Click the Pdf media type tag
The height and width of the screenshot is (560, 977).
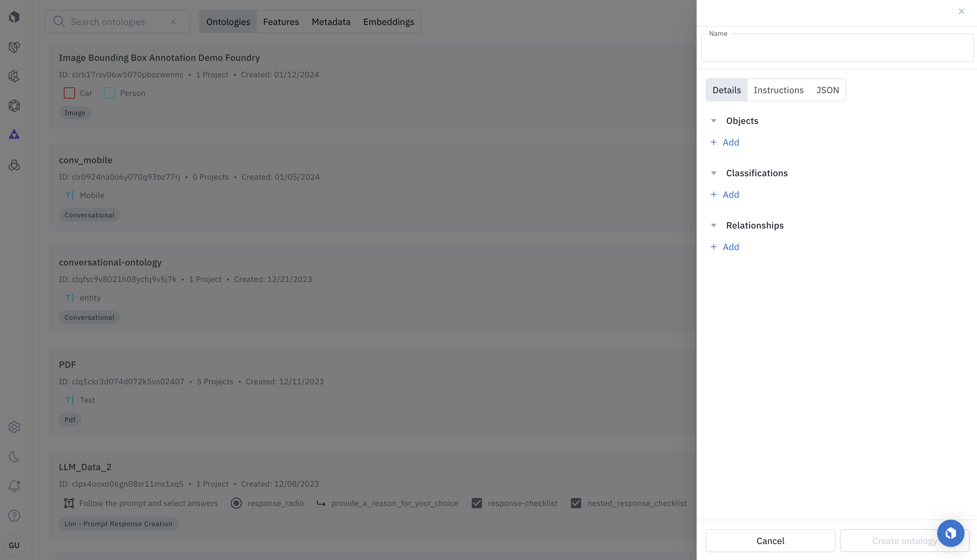click(70, 420)
